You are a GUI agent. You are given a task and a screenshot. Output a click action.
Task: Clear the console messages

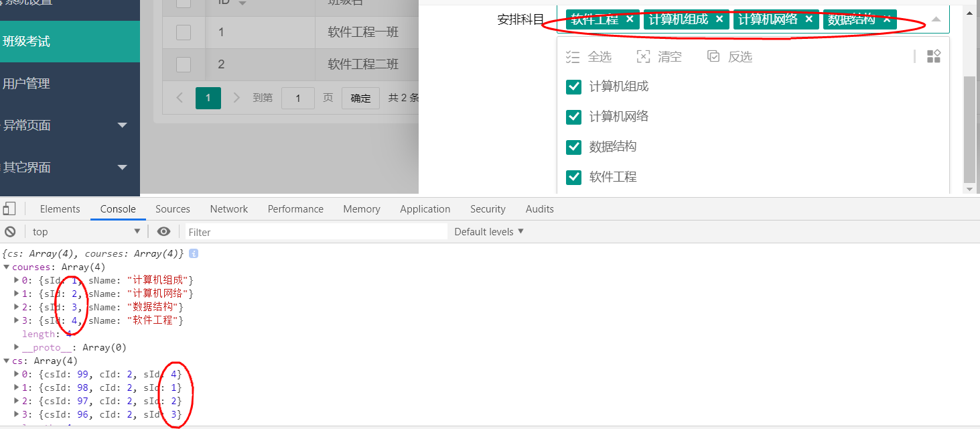[x=9, y=231]
